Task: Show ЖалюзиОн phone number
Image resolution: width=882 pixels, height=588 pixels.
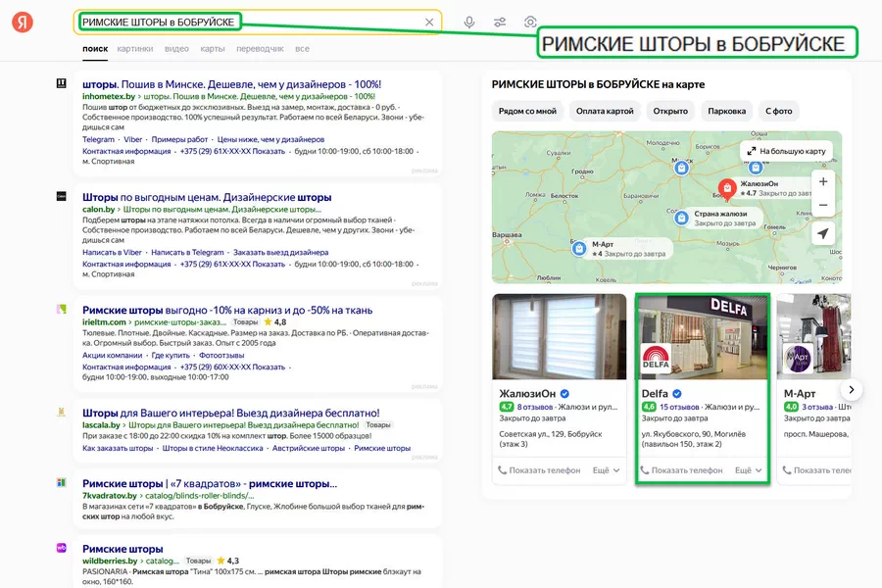Action: pyautogui.click(x=539, y=470)
